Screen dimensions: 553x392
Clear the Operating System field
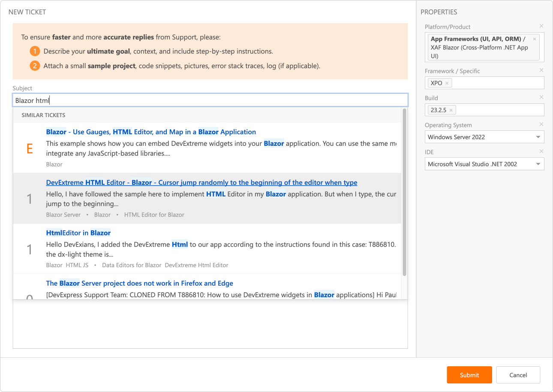pos(541,124)
